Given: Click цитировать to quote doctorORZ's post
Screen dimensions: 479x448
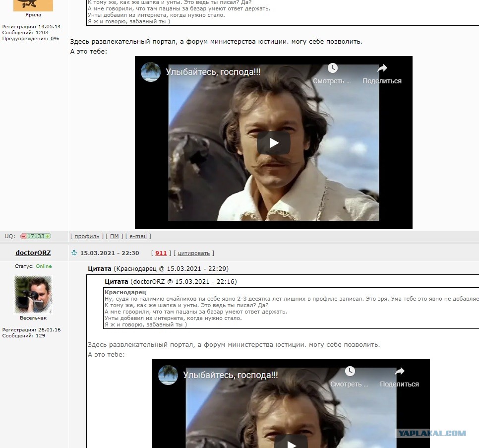Looking at the screenshot, I should coord(194,253).
